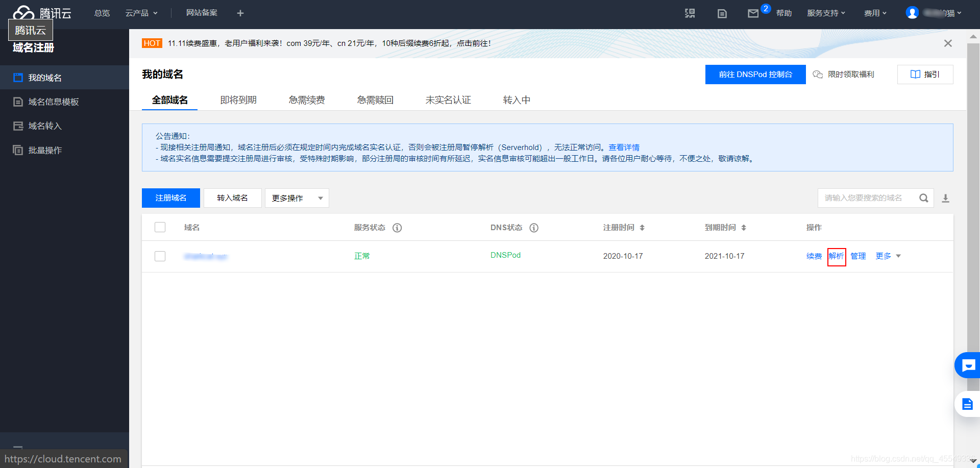Expand the 费用 menu

[875, 13]
